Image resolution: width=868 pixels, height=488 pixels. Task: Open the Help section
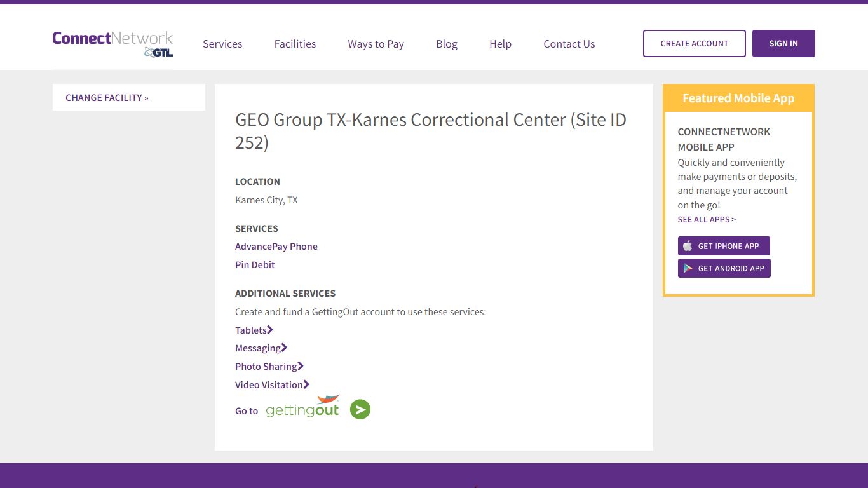point(500,44)
